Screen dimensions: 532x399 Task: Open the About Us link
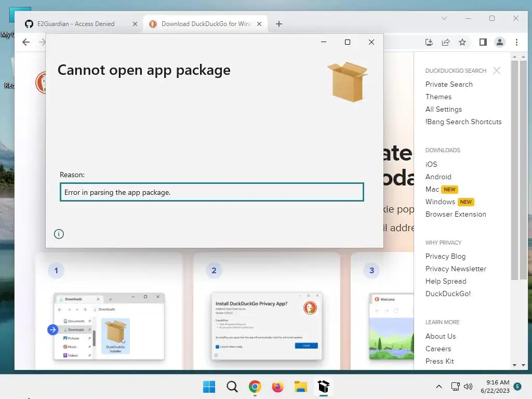(x=441, y=336)
